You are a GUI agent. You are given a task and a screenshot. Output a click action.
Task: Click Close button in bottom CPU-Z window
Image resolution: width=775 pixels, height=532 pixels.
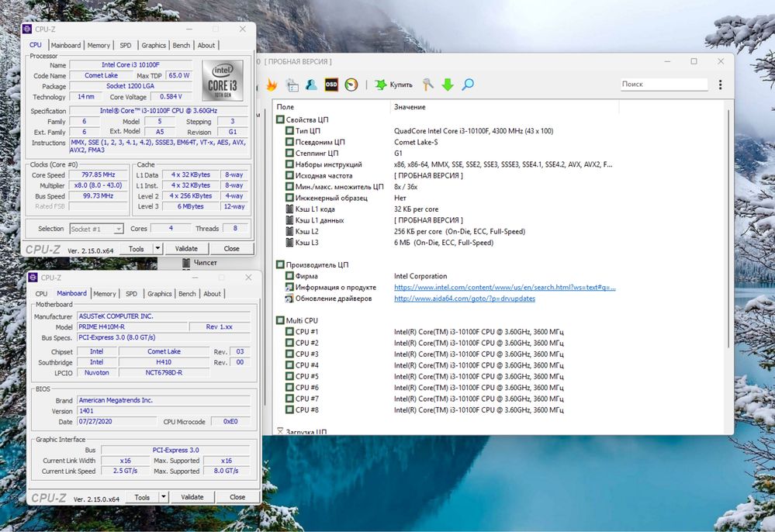(x=237, y=497)
